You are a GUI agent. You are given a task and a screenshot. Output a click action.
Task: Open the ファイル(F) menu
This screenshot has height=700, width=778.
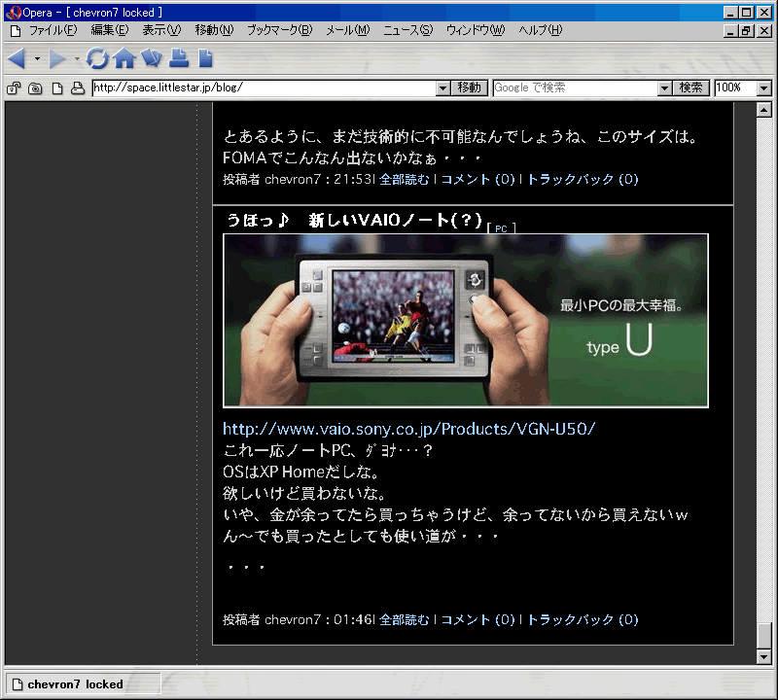coord(53,30)
